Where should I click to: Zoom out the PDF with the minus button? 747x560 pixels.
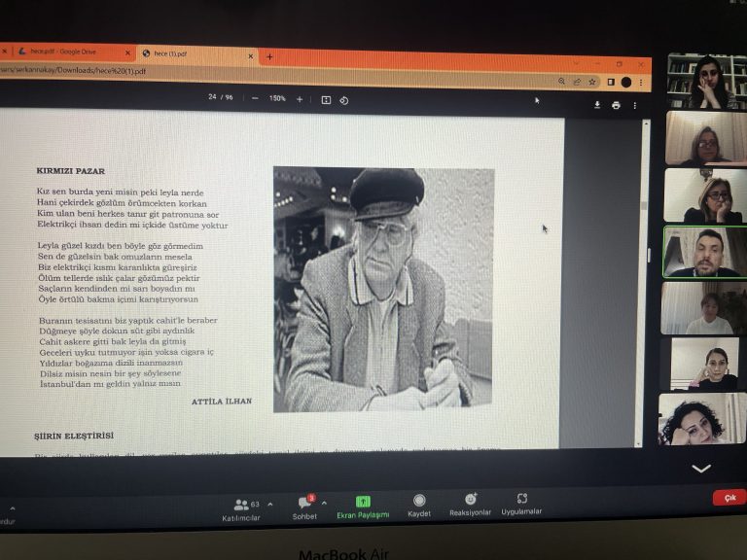(255, 98)
